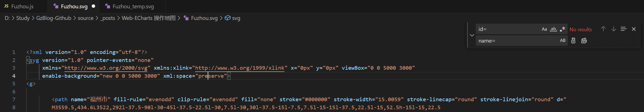Click the find input containing id=
This screenshot has height=112, width=644.
click(x=508, y=29)
